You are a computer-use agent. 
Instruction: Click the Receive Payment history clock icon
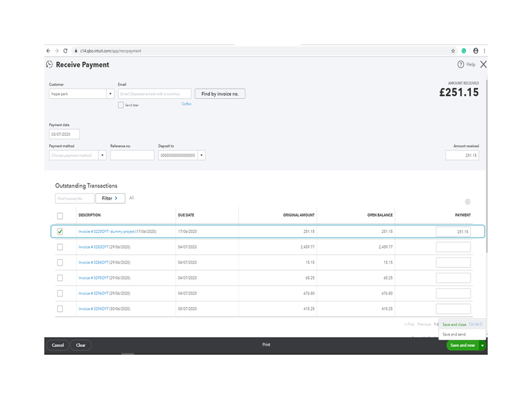pyautogui.click(x=50, y=64)
